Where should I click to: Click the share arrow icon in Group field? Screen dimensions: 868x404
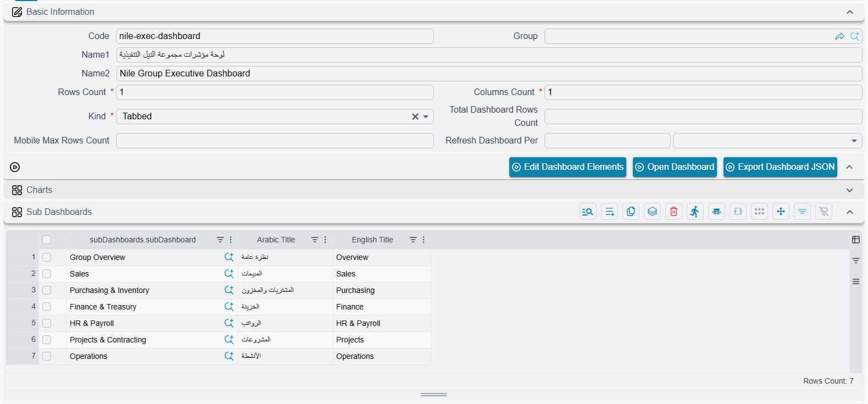coord(840,36)
